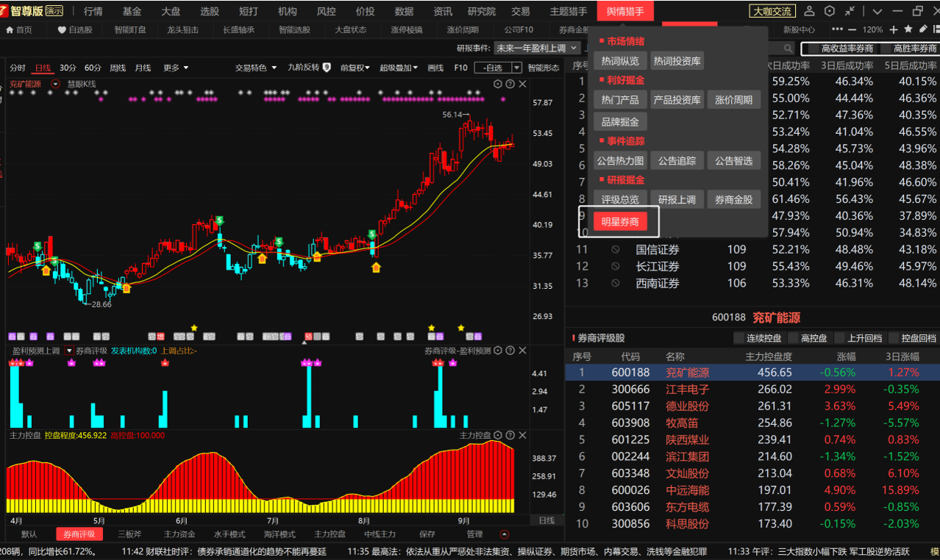This screenshot has height=560, width=940.
Task: Click the plus zoom-in icon beside 120%
Action: [894, 29]
